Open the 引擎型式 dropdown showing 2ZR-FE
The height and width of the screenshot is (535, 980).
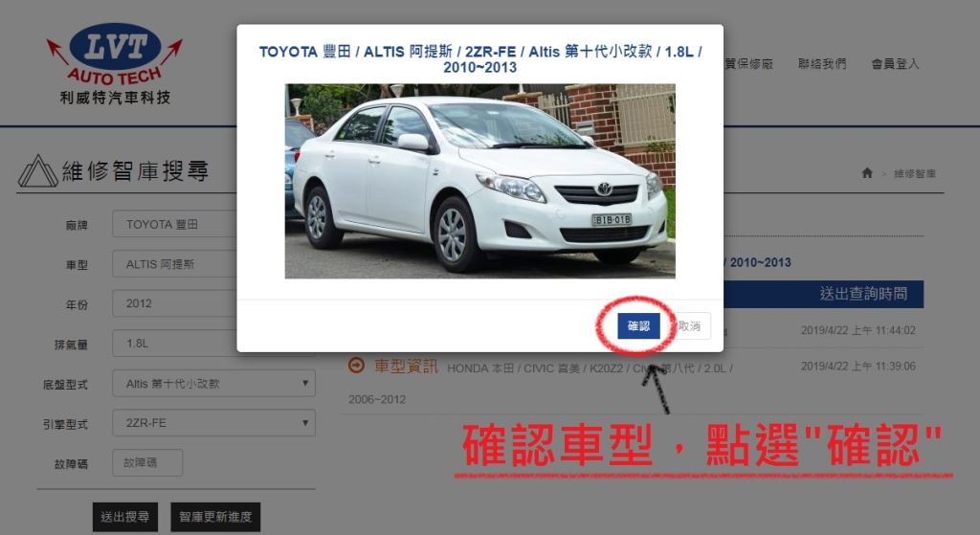(x=213, y=422)
